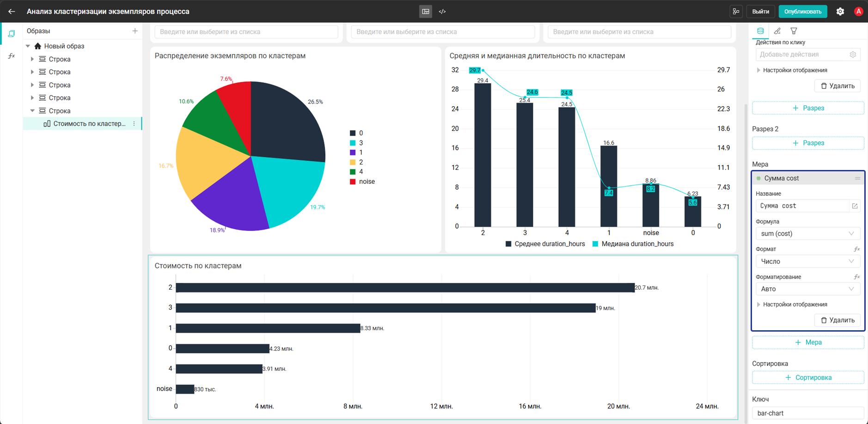Open the Формат Число dropdown

click(807, 261)
